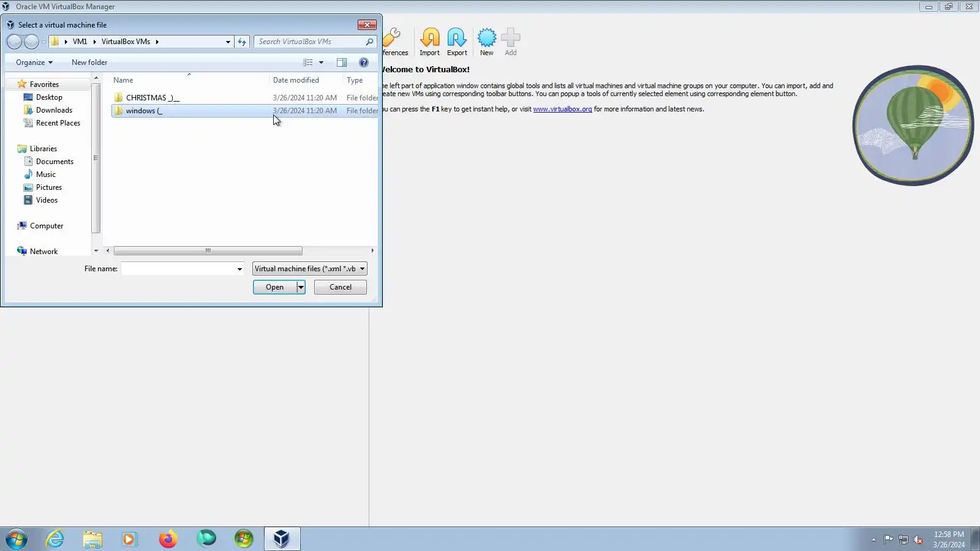The image size is (980, 551).
Task: Open the Documents library
Action: pyautogui.click(x=55, y=162)
